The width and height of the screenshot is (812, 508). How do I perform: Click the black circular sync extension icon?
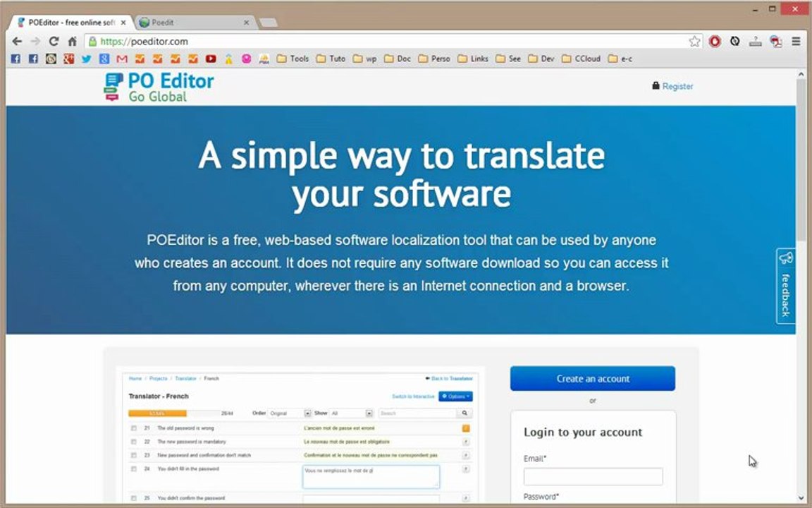735,41
